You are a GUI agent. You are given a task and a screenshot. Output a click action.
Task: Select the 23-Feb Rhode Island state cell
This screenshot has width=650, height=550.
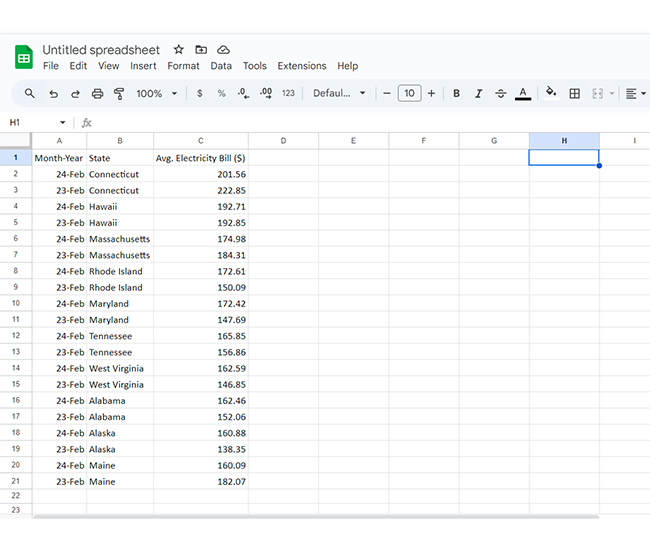120,287
